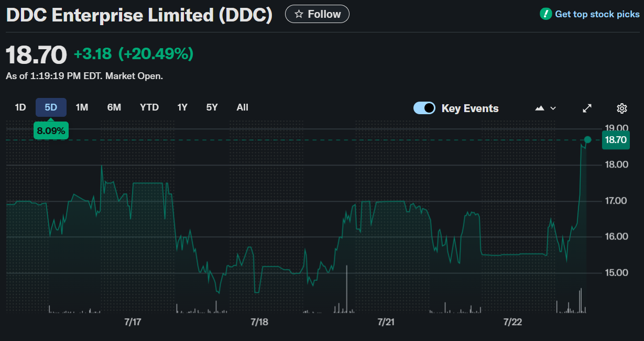
Task: Click the 15.00 price axis label
Action: [616, 272]
